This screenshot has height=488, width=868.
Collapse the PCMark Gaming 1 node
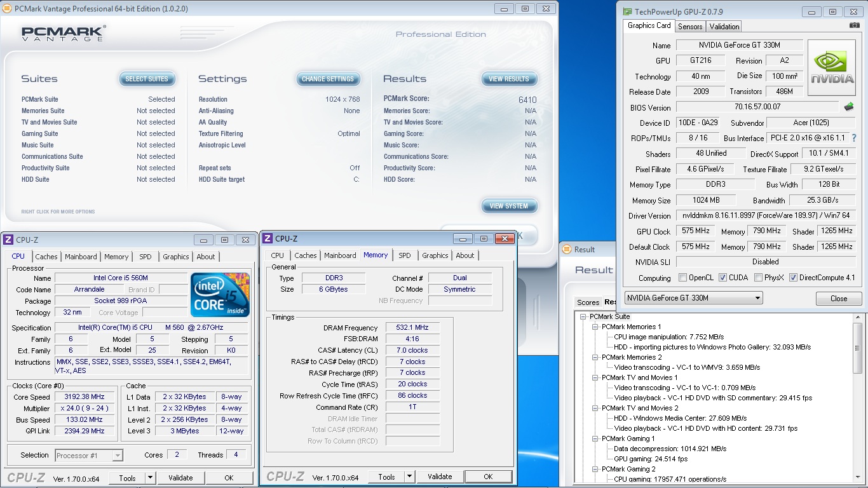[x=595, y=438]
